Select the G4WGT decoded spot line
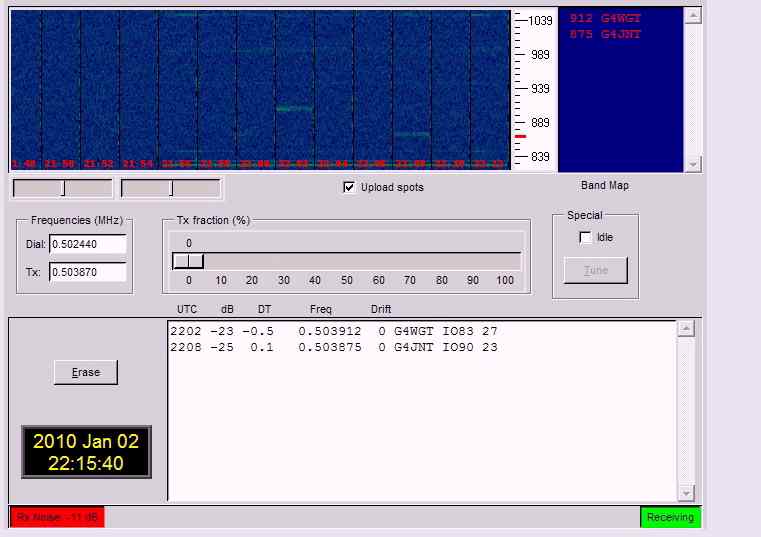This screenshot has width=761, height=537. (334, 331)
